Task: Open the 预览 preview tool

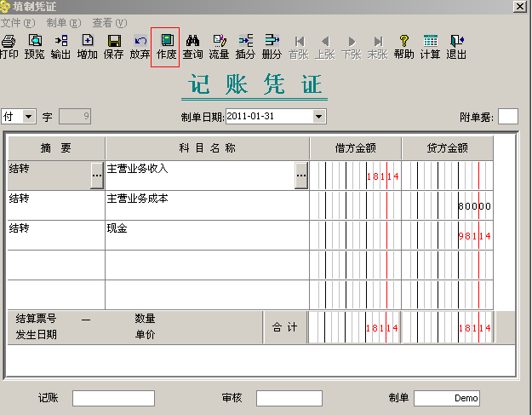Action: point(35,47)
